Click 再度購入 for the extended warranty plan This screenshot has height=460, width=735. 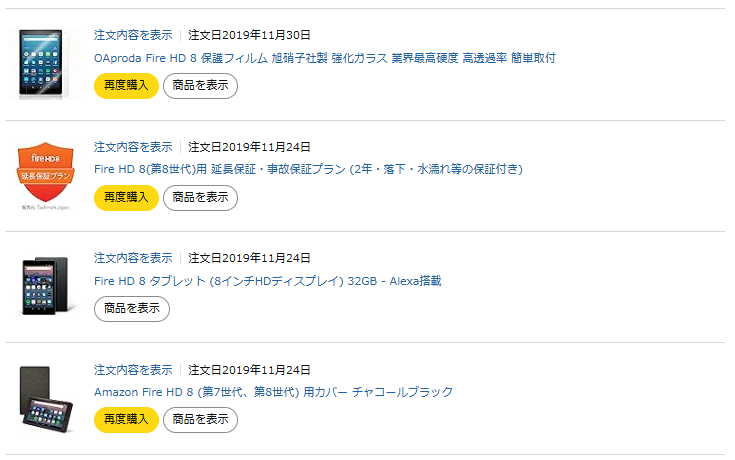pos(126,198)
